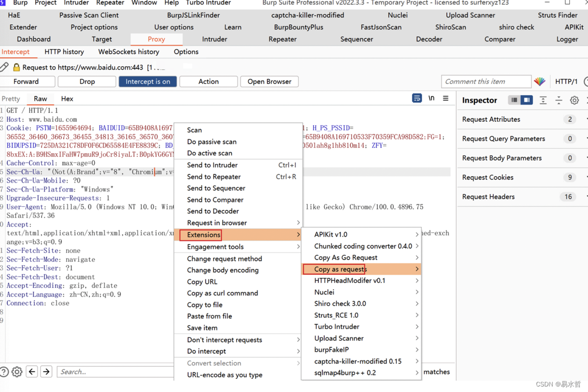Open the Nuclei extension submenu

(x=362, y=292)
